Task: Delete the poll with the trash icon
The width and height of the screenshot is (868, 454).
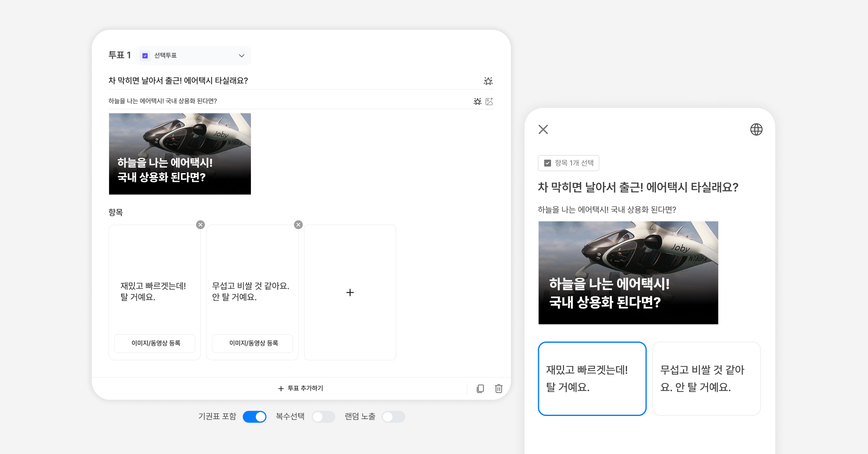Action: click(499, 389)
